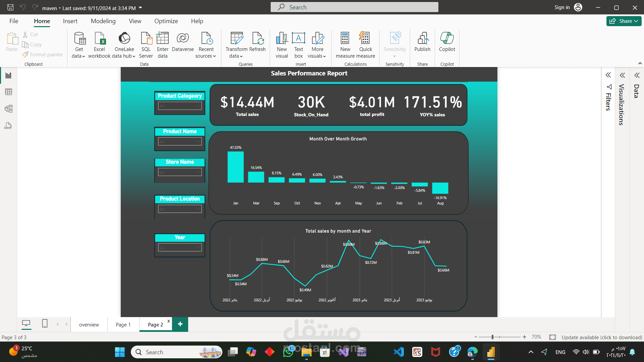The image size is (644, 362).
Task: Click Update available download link
Action: (602, 337)
